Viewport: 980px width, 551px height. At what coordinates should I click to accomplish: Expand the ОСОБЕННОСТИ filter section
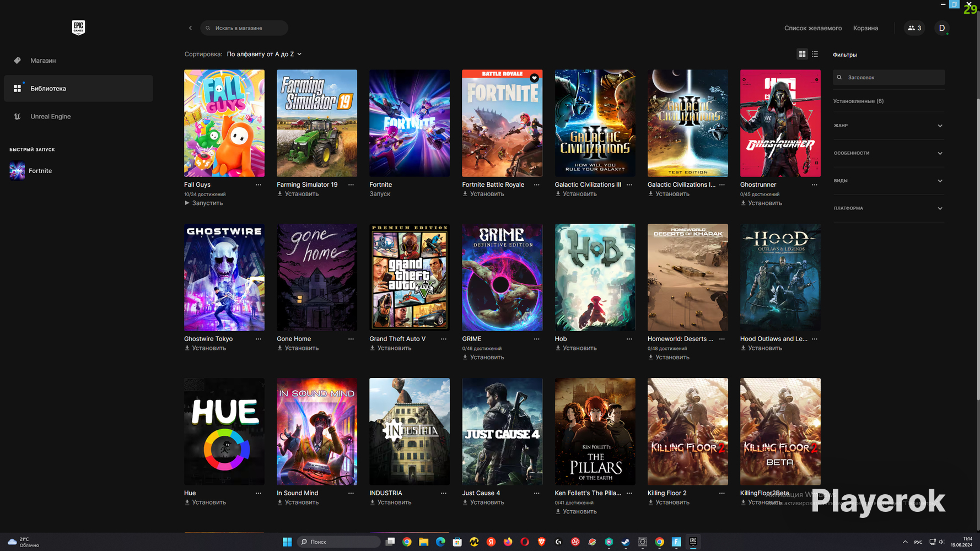(x=889, y=153)
